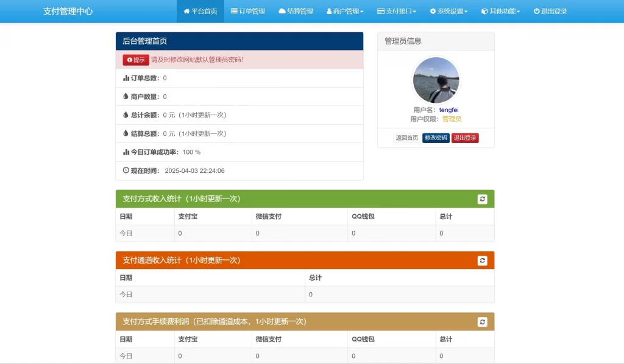This screenshot has height=364, width=624.
Task: Select the home icon on 平台首页
Action: click(186, 10)
